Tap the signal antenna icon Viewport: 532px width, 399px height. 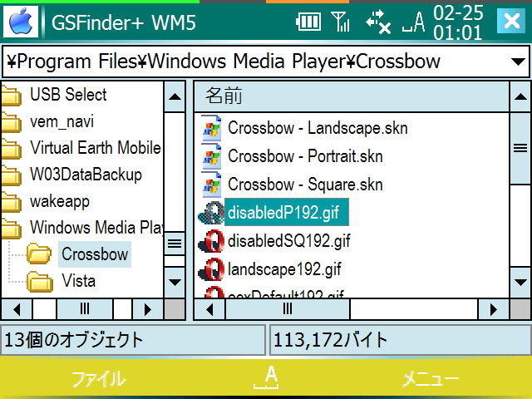[340, 22]
